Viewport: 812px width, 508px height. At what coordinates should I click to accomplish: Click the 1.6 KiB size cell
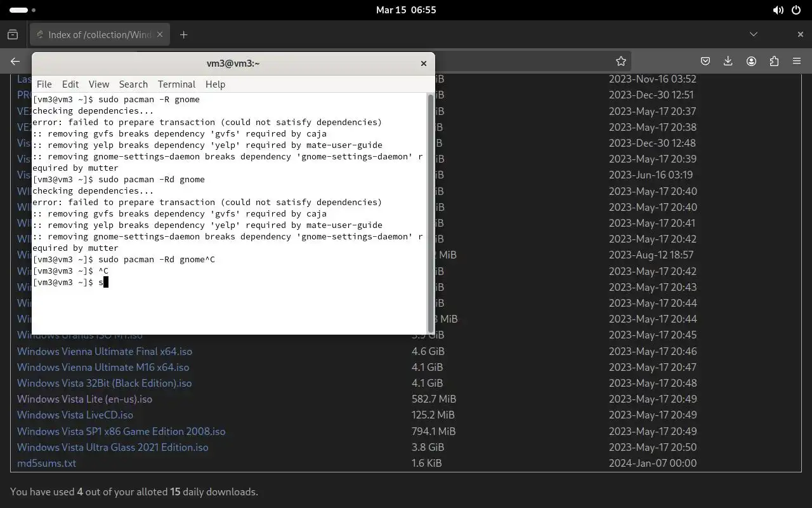(x=426, y=463)
